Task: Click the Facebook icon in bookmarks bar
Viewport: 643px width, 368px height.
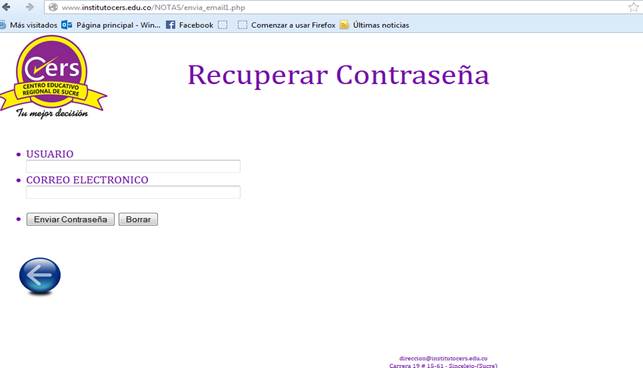Action: click(x=171, y=25)
